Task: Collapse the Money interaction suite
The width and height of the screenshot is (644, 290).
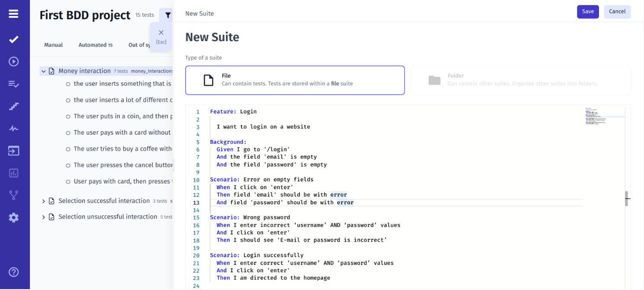Action: click(x=43, y=71)
